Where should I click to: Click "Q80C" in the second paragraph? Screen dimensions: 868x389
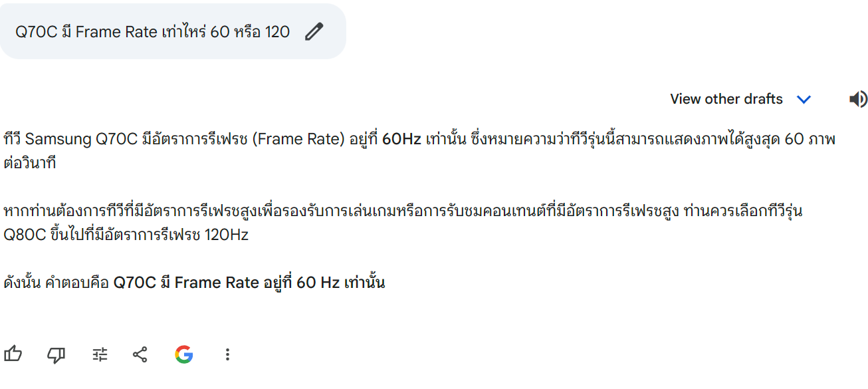[25, 235]
